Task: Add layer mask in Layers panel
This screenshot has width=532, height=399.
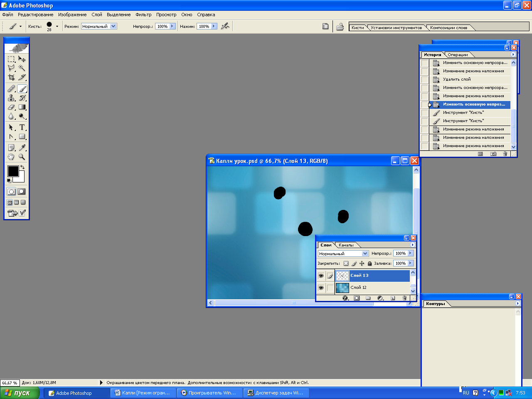Action: coord(357,298)
